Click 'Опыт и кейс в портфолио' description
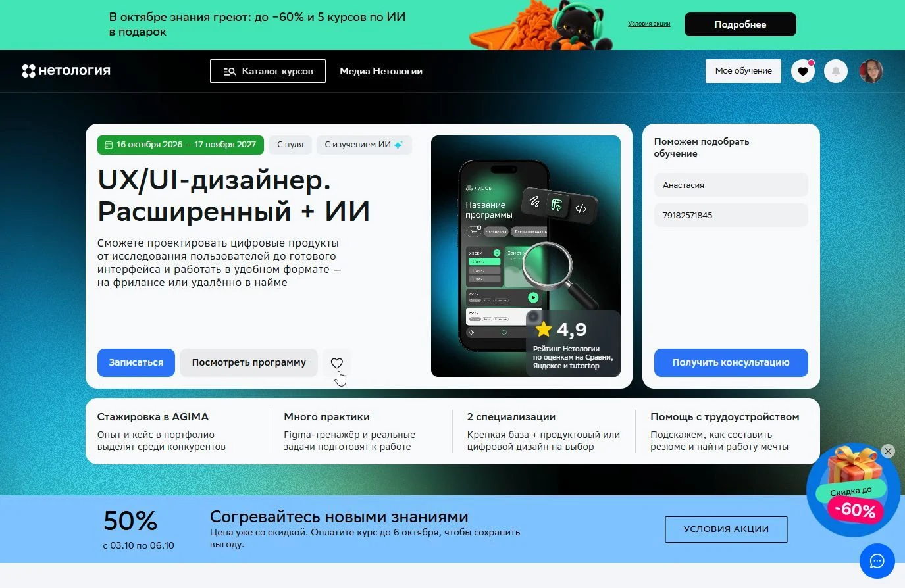Viewport: 905px width, 588px height. coord(161,441)
